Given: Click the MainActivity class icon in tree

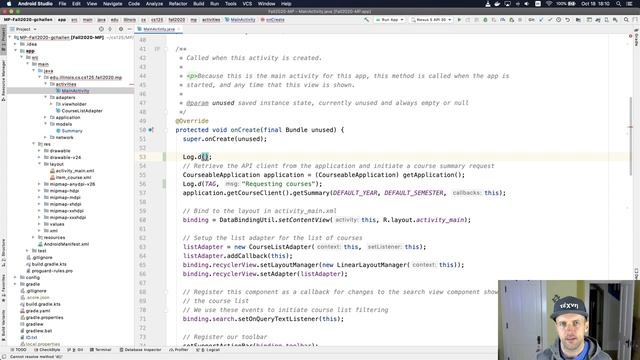Looking at the screenshot, I should (58, 91).
